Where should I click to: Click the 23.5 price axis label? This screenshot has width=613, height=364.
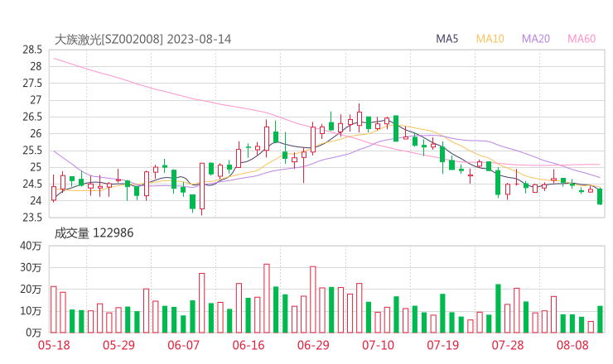point(32,218)
